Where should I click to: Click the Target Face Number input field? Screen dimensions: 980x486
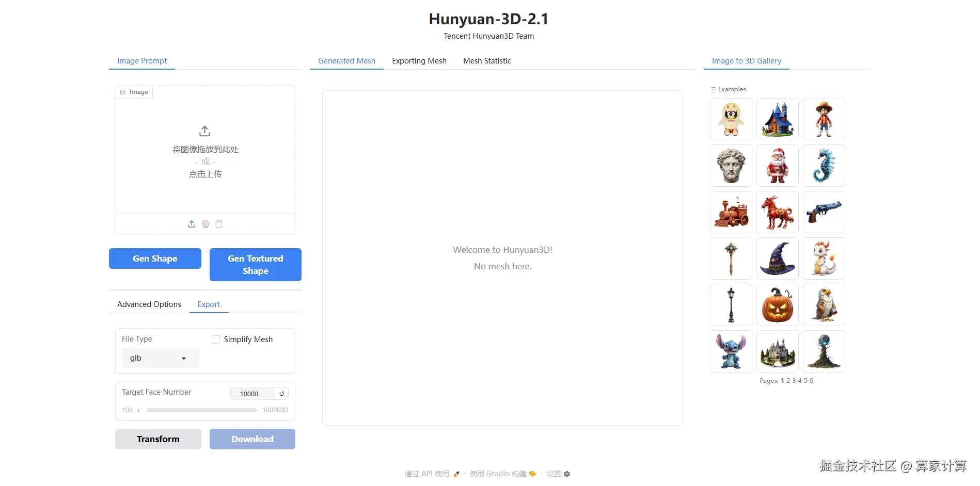[x=252, y=394]
